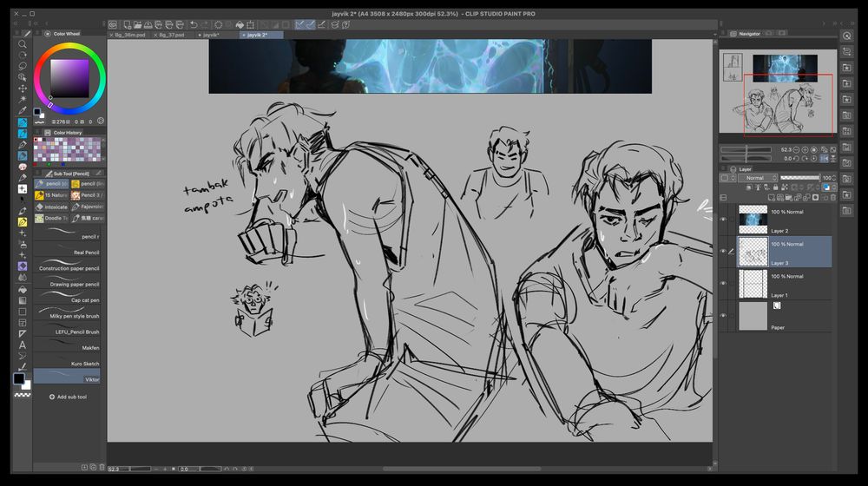868x486 pixels.
Task: Toggle Snap to Grid in command bar
Action: click(321, 24)
